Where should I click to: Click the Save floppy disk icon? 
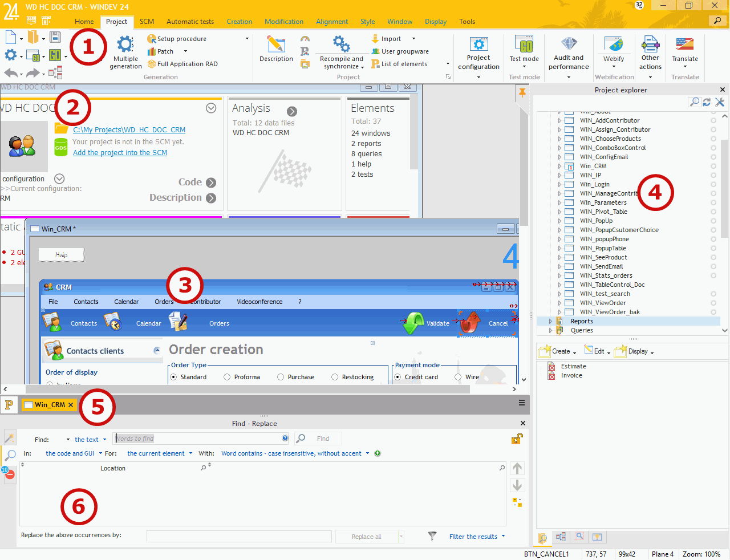pos(55,38)
